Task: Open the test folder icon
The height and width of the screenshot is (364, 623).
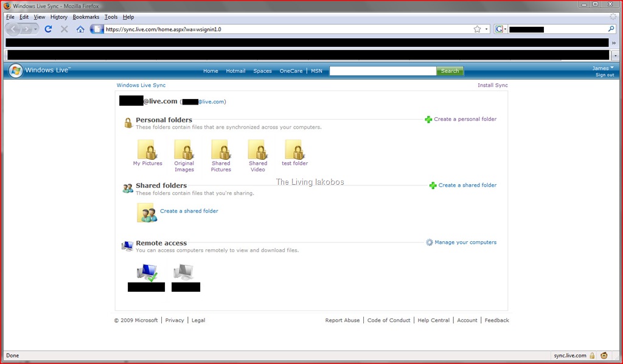Action: pos(295,149)
